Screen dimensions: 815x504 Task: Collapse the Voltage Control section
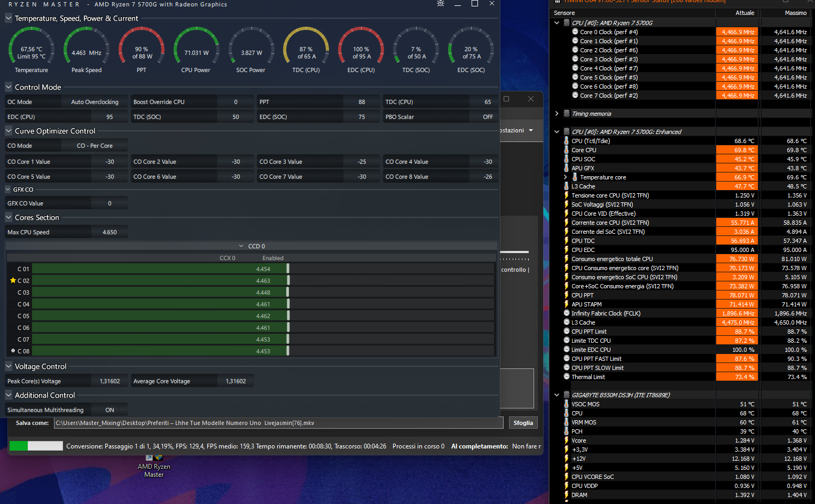(9, 366)
